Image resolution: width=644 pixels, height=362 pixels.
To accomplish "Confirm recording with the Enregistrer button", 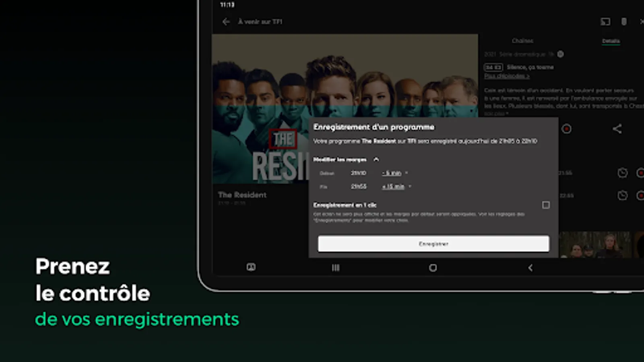I will (x=433, y=244).
